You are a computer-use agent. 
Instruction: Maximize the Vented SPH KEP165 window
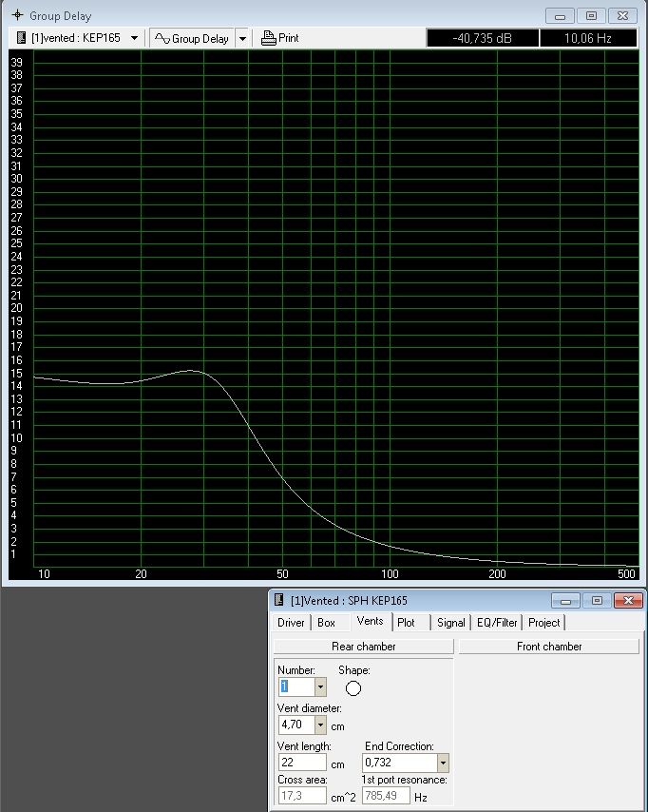tap(597, 601)
